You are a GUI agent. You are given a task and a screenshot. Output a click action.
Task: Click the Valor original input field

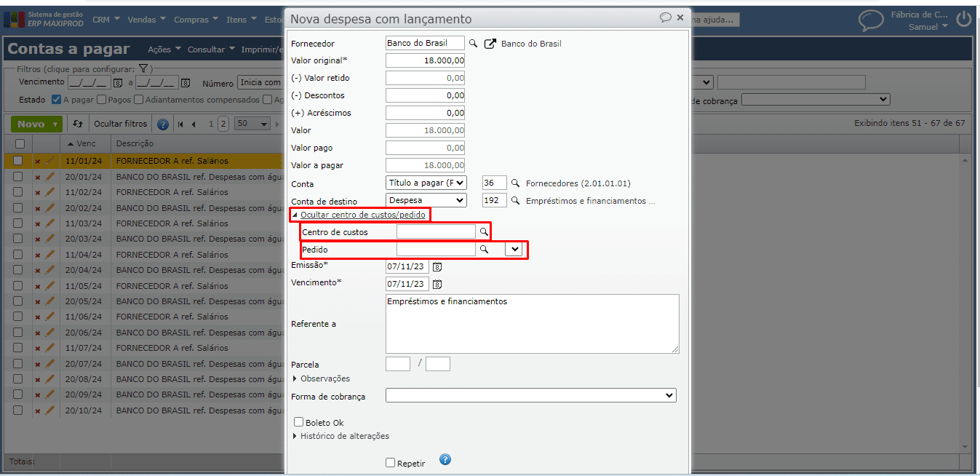tap(425, 60)
